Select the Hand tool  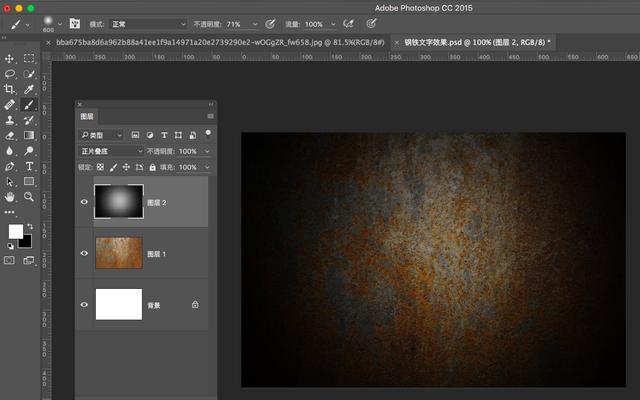(x=10, y=197)
